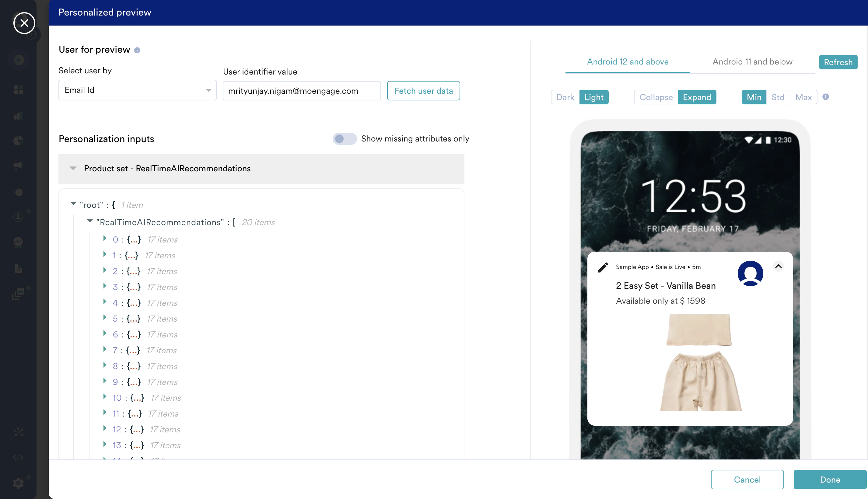This screenshot has width=868, height=499.
Task: Click info icon beside Min Std Max selector
Action: [x=825, y=97]
